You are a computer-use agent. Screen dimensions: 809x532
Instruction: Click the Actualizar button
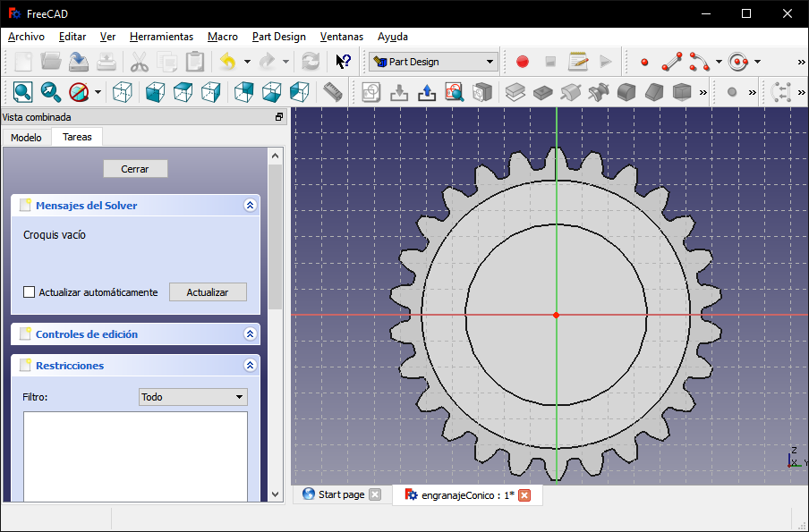[x=208, y=292]
